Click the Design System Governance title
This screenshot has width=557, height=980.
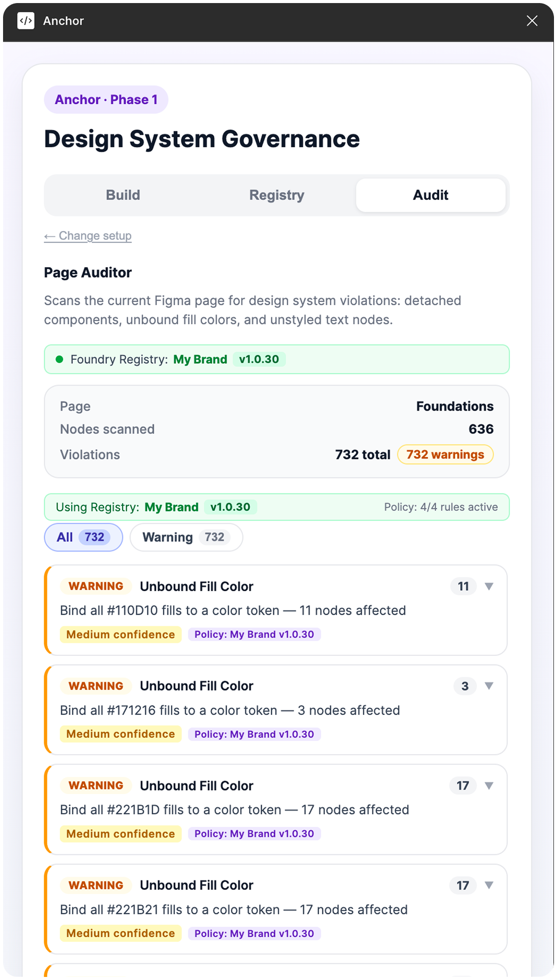click(x=202, y=139)
